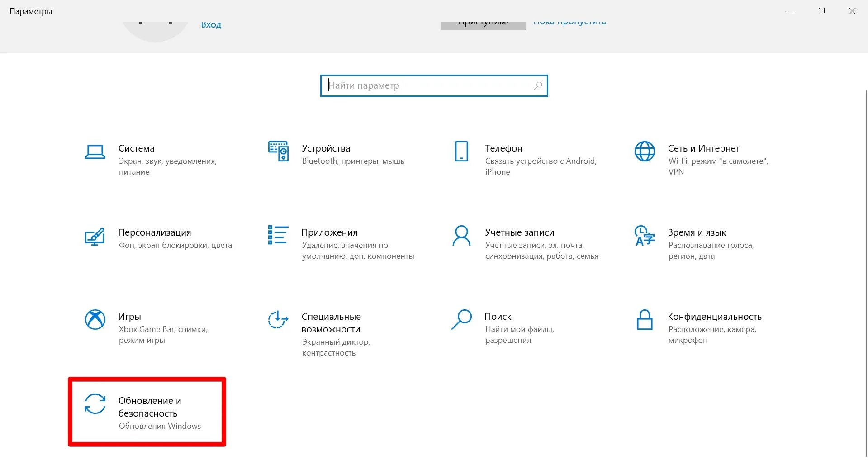Click the Устройства category title
Image resolution: width=868 pixels, height=460 pixels.
326,148
